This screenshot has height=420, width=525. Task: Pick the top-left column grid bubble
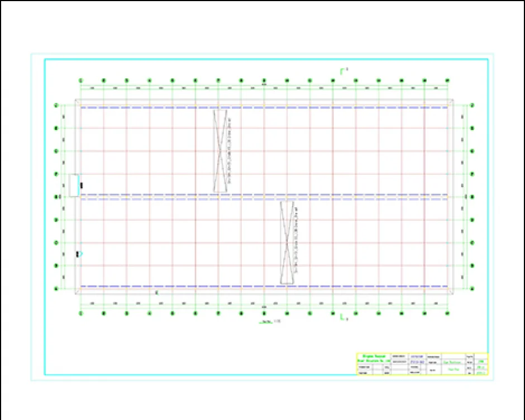80,80
